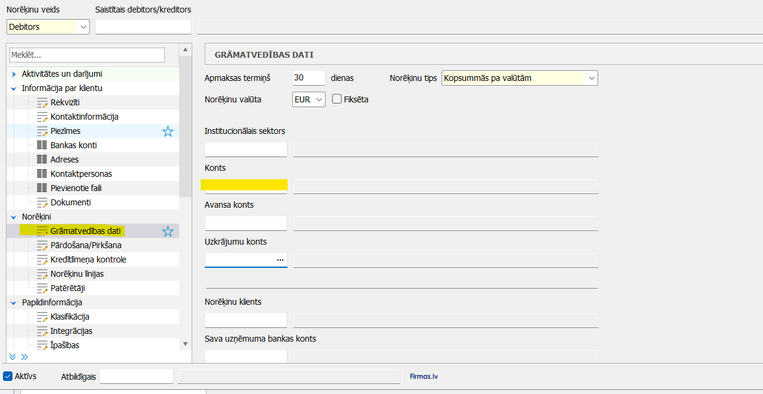763x394 pixels.
Task: Click the double down-arrow icon below the tree
Action: [13, 357]
